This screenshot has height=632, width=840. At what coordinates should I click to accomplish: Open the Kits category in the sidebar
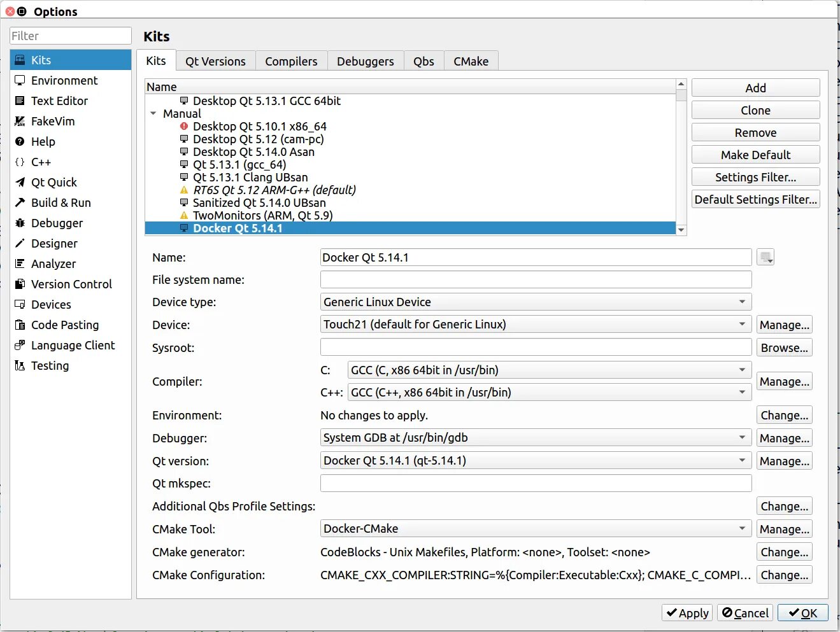point(71,60)
